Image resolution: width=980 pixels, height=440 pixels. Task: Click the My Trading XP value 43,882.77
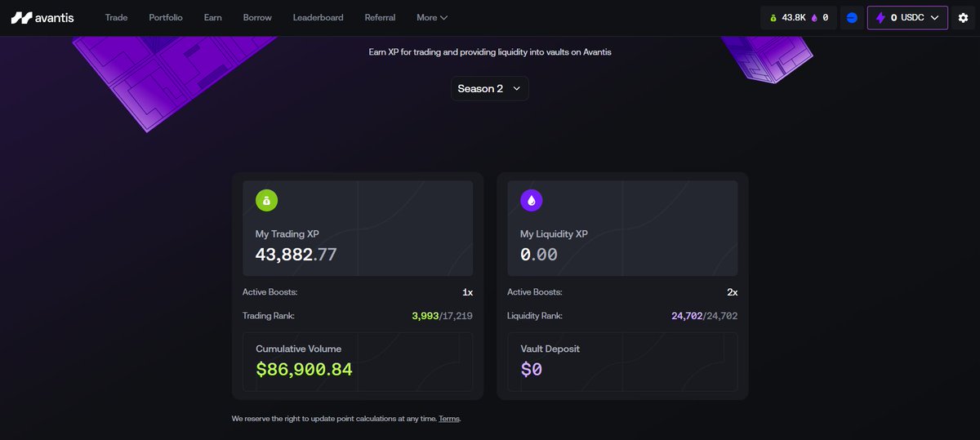click(296, 255)
